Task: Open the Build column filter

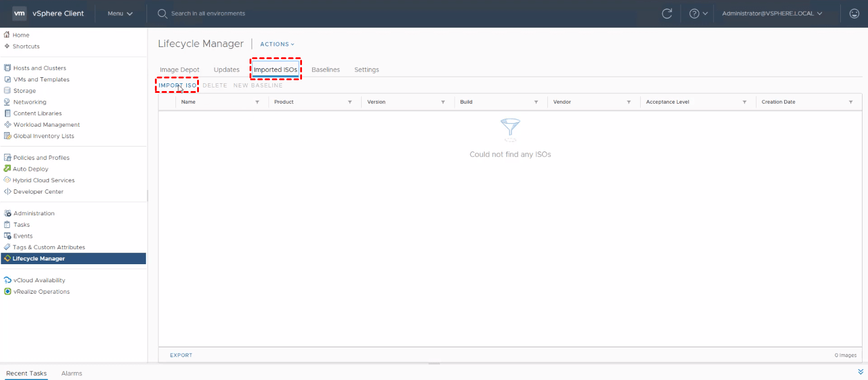Action: pyautogui.click(x=536, y=103)
